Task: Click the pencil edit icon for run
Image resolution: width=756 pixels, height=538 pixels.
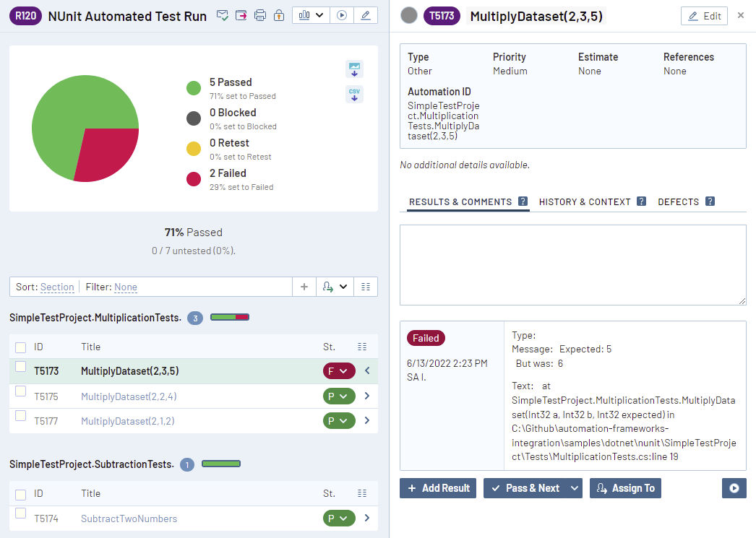Action: (366, 15)
